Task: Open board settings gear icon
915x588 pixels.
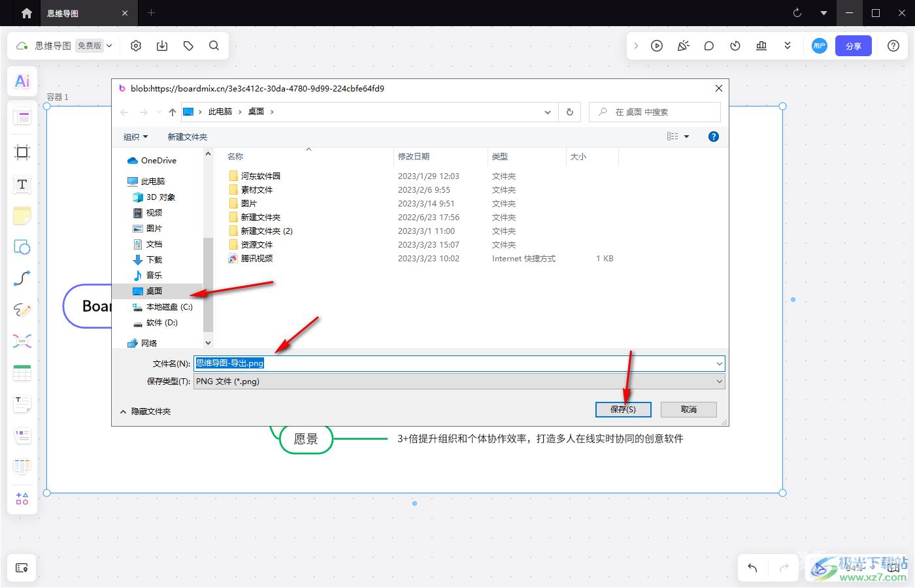Action: coord(136,46)
